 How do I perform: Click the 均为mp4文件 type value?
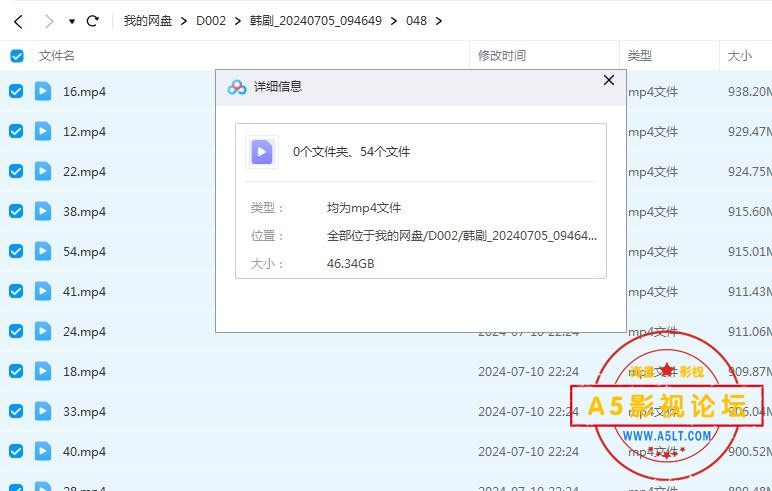364,208
